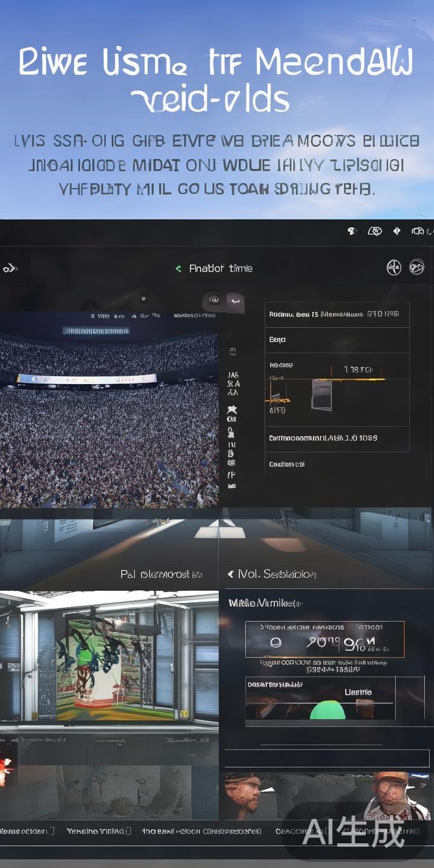Screen dimensions: 434x868
Task: Click the diamond-shaped icon in the top status bar
Action: click(397, 231)
